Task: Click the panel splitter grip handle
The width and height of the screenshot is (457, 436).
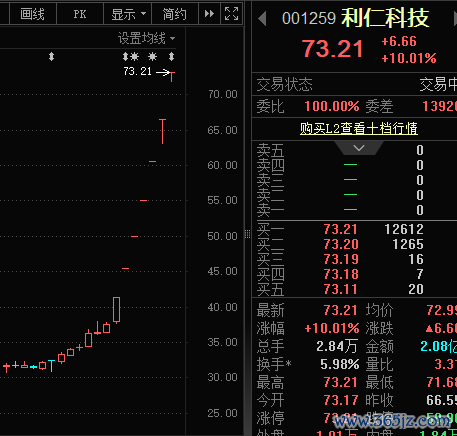Action: [247, 234]
